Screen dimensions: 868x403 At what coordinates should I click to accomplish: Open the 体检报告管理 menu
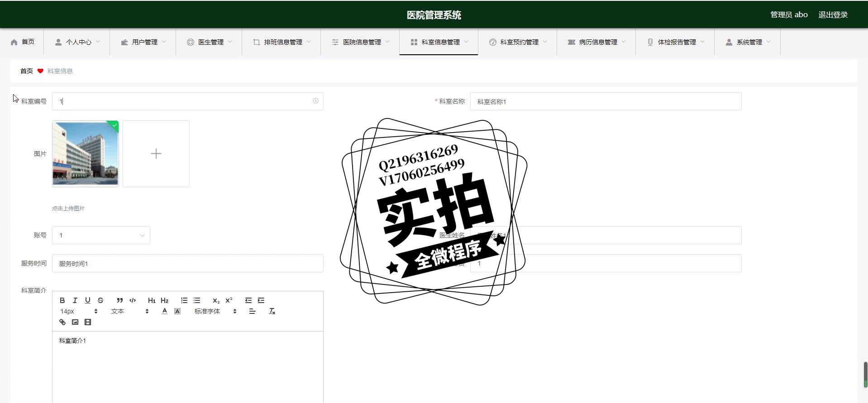click(x=675, y=42)
